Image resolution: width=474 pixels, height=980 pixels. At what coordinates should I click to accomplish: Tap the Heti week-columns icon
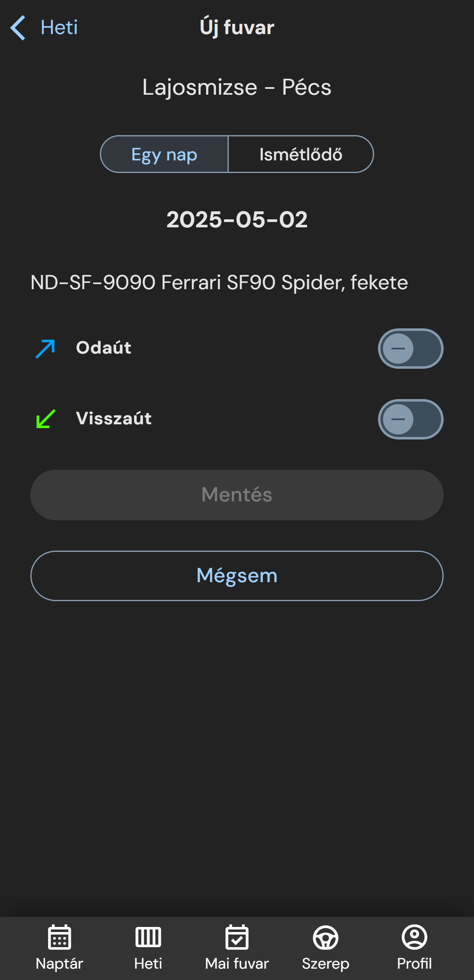pyautogui.click(x=148, y=937)
